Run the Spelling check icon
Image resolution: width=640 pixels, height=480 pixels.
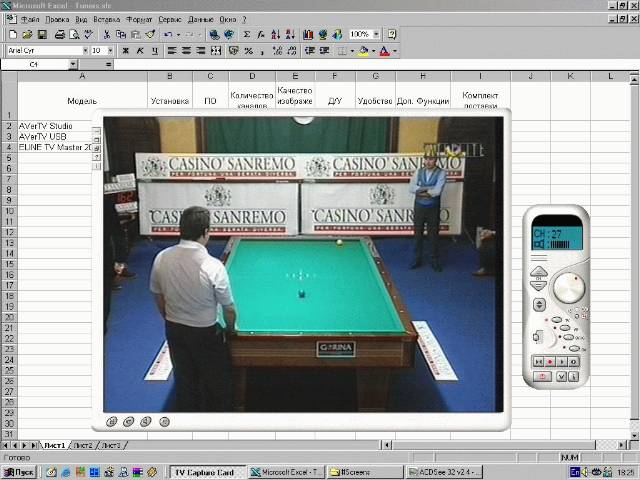89,35
